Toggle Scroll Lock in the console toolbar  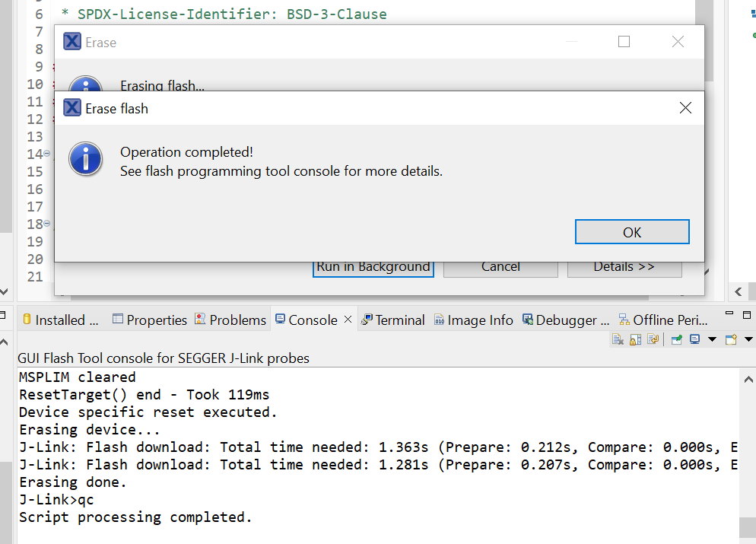(x=636, y=339)
